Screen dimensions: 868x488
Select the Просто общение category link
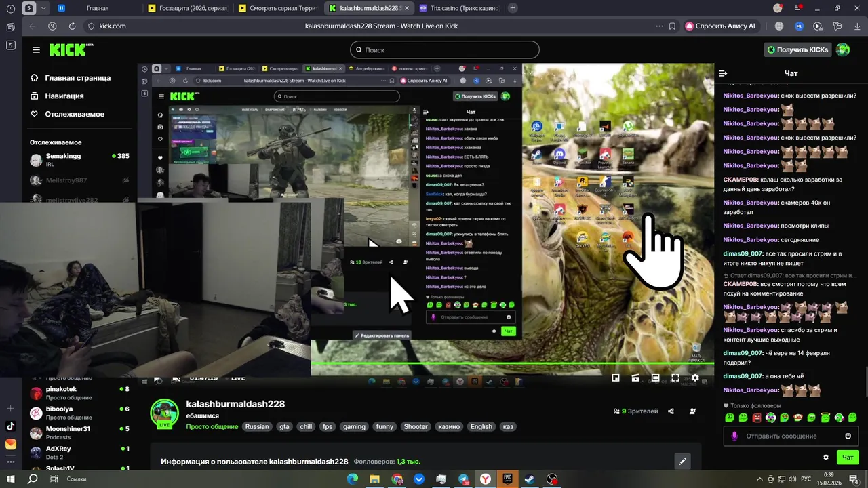point(212,427)
